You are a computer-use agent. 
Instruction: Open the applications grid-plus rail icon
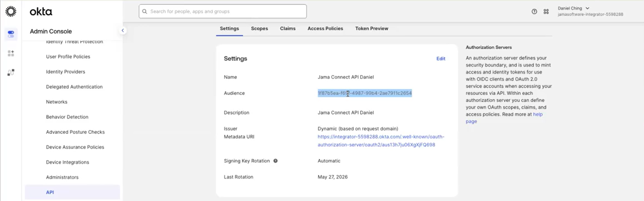click(x=11, y=53)
